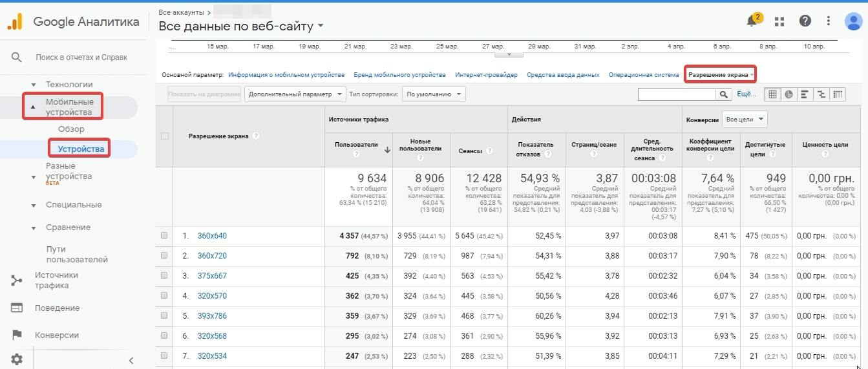This screenshot has width=868, height=369.
Task: Switch to pie chart percentage view
Action: [789, 94]
